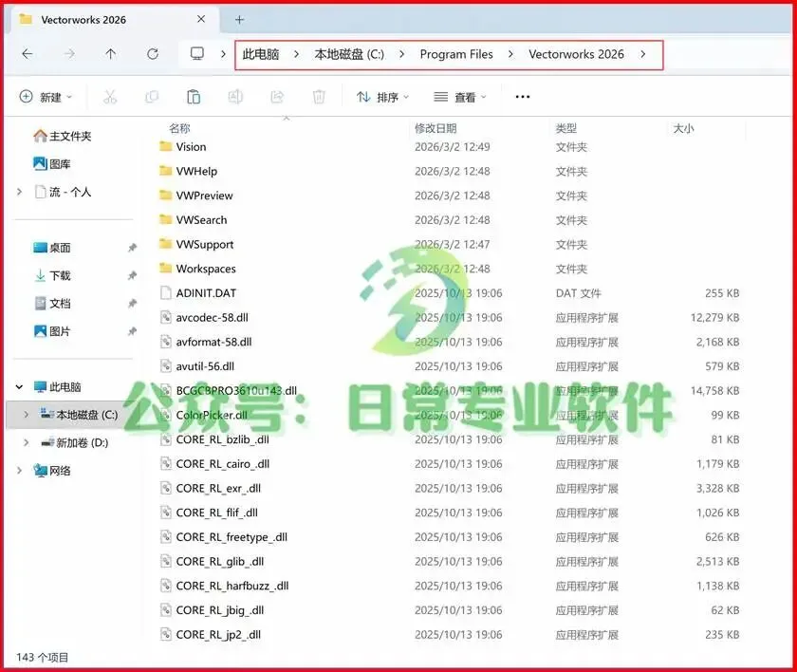This screenshot has width=797, height=672.
Task: Go forward with the forward arrow
Action: (69, 54)
